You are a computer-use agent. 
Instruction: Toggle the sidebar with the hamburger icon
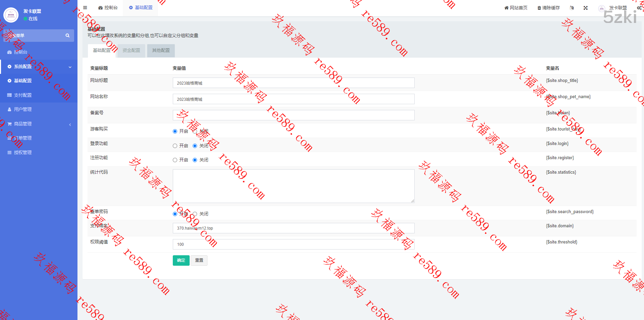85,8
